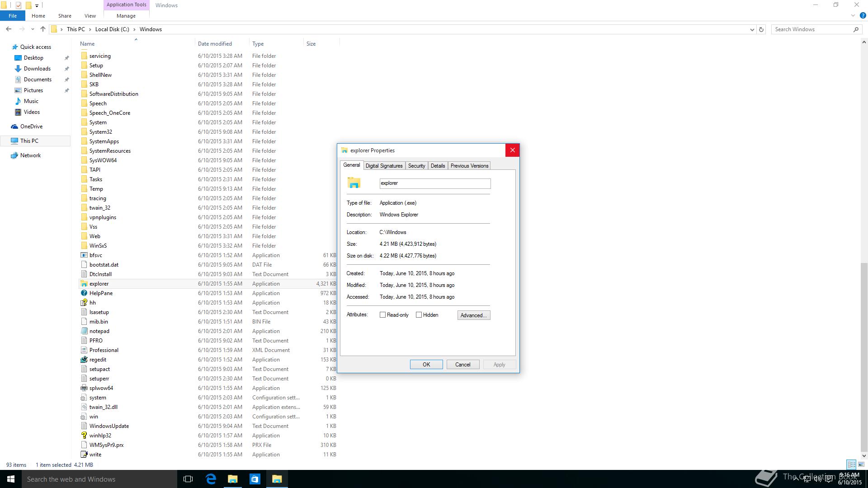
Task: Select the splwow64 printer icon
Action: click(84, 388)
